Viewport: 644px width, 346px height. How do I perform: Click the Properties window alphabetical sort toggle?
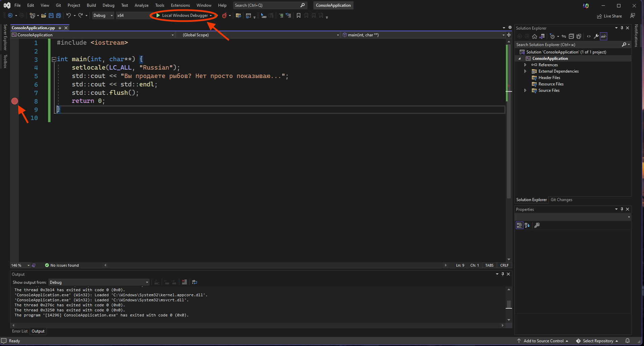tap(527, 225)
